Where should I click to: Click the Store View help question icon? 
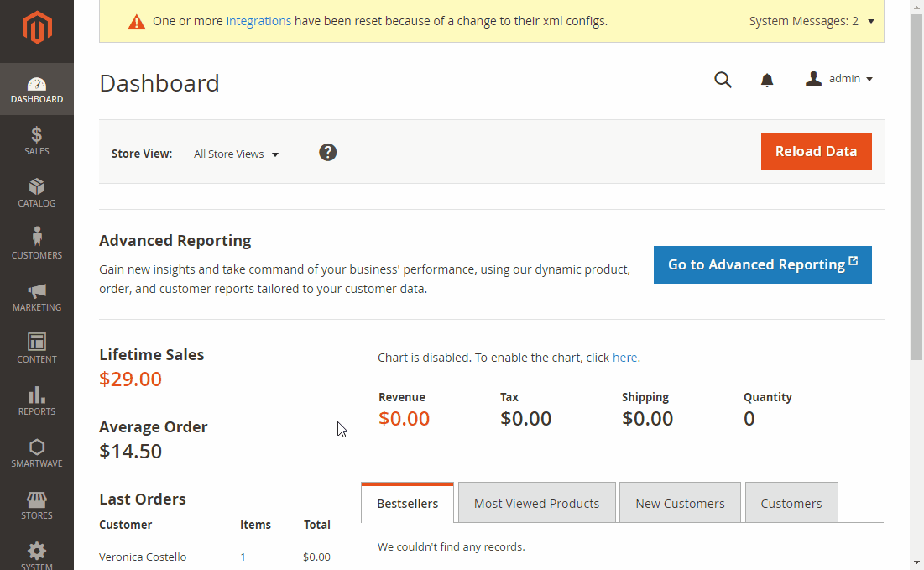[328, 152]
